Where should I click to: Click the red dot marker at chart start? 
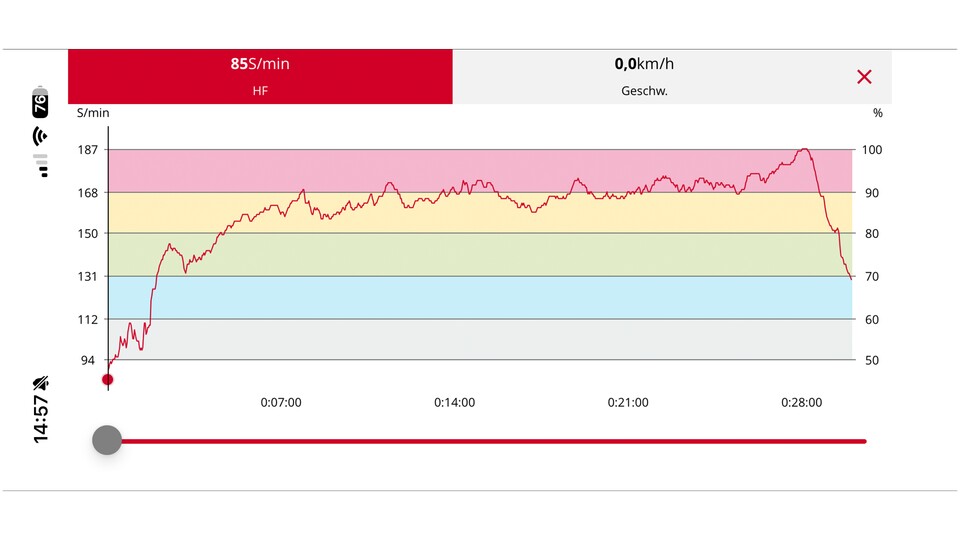(x=108, y=380)
